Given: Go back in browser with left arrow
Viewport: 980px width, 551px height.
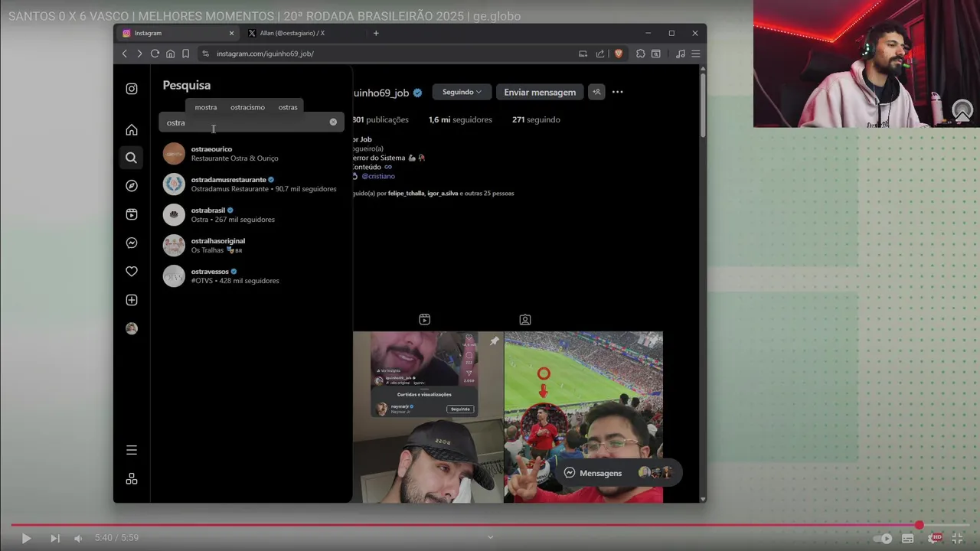Looking at the screenshot, I should tap(125, 54).
